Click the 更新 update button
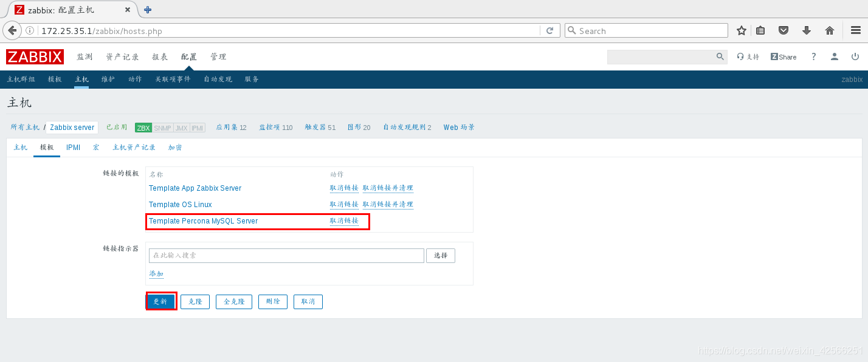This screenshot has width=868, height=362. click(x=160, y=302)
